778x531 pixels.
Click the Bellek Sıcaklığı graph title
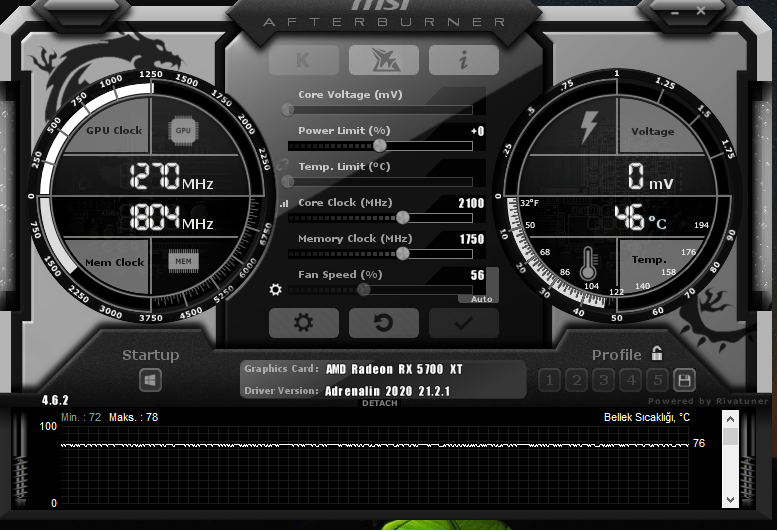pyautogui.click(x=647, y=417)
